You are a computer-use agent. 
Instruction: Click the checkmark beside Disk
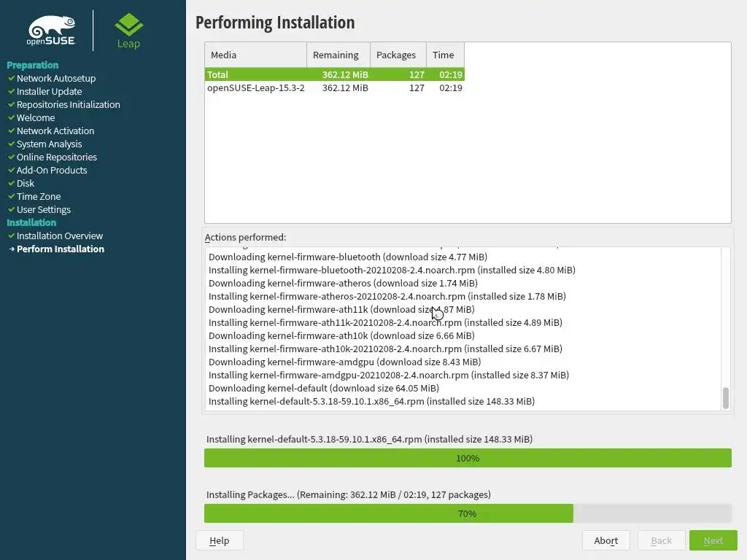12,183
